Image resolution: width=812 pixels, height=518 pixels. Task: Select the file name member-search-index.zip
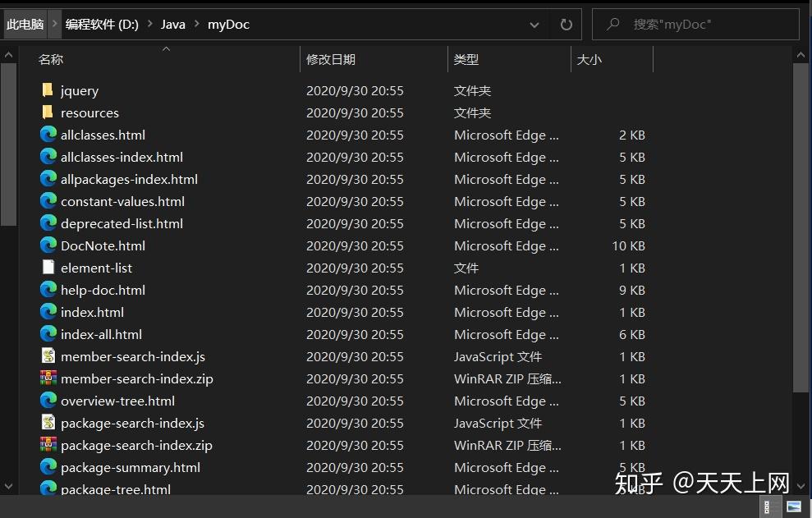[137, 379]
